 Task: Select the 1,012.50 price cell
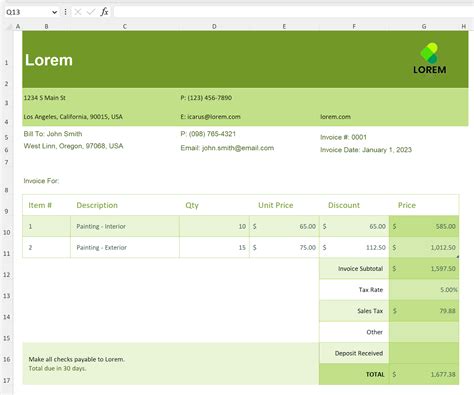pyautogui.click(x=424, y=247)
